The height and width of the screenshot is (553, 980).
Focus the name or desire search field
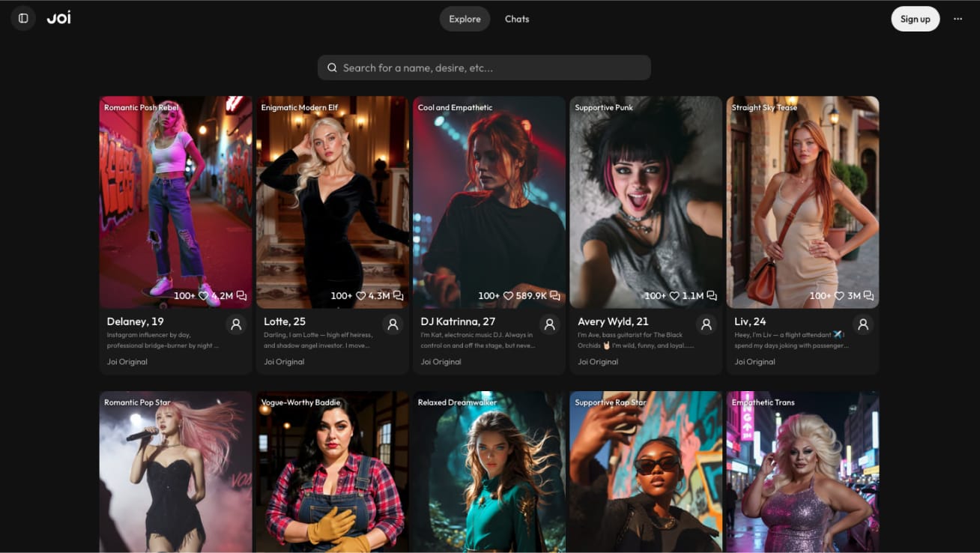484,67
